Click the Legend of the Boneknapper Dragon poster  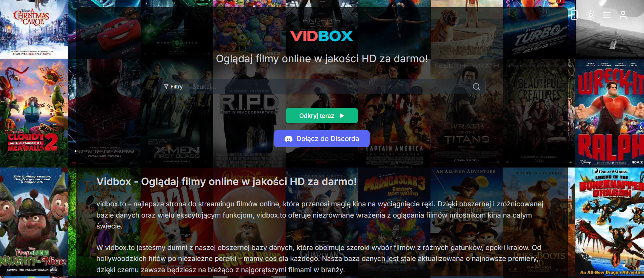click(x=610, y=222)
